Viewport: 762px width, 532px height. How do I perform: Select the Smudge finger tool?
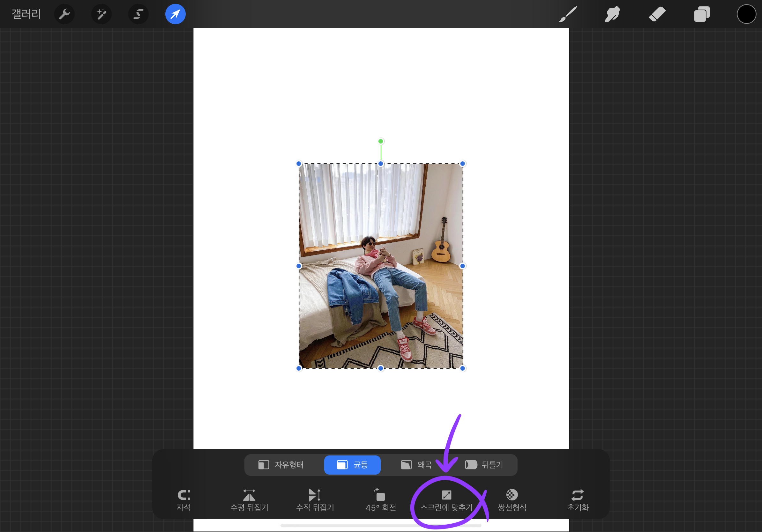pyautogui.click(x=612, y=14)
